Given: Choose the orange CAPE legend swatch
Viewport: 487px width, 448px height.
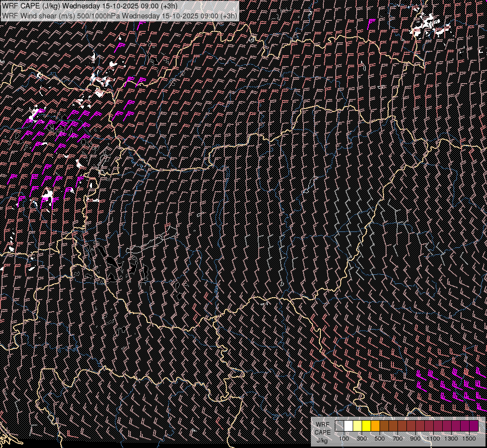Looking at the screenshot, I should click(375, 426).
